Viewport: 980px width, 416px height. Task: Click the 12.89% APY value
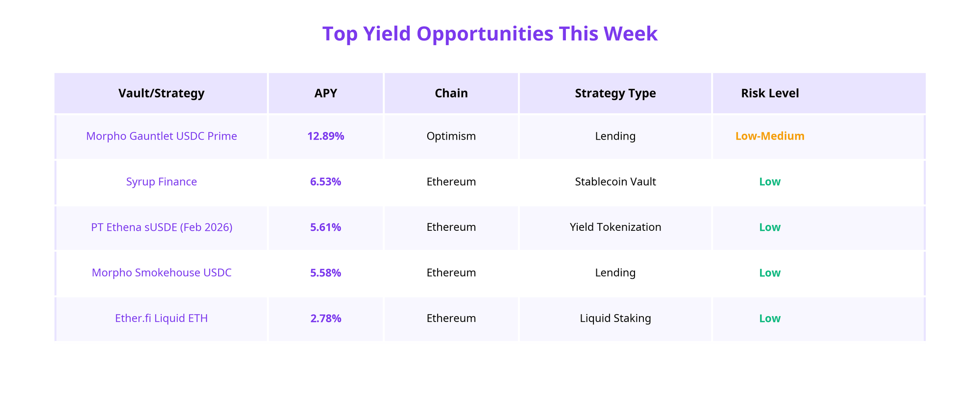click(325, 136)
